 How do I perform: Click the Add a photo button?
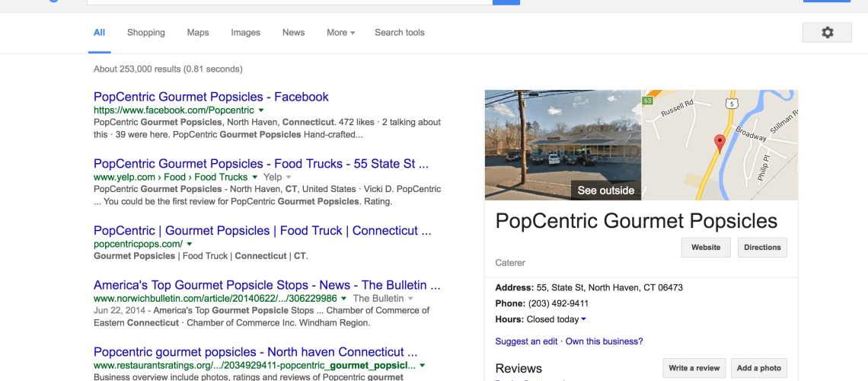click(x=758, y=368)
